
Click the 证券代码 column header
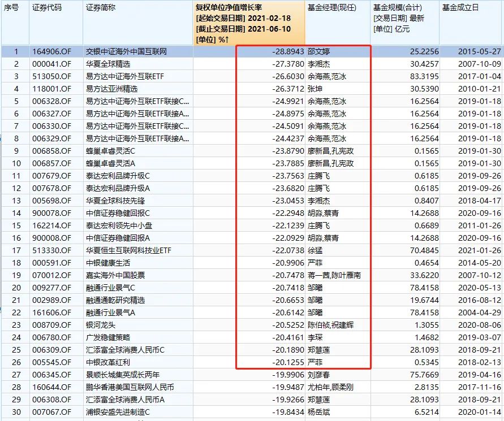(47, 8)
